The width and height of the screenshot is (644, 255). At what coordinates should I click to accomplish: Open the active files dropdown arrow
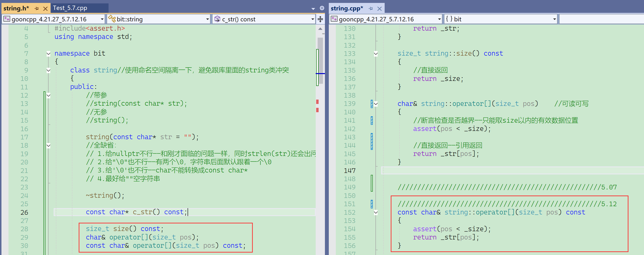coord(313,8)
